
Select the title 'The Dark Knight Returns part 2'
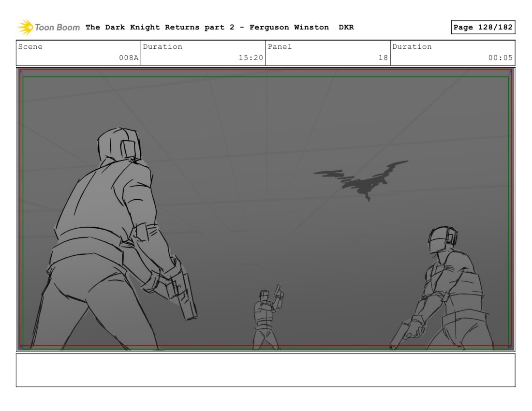(160, 27)
